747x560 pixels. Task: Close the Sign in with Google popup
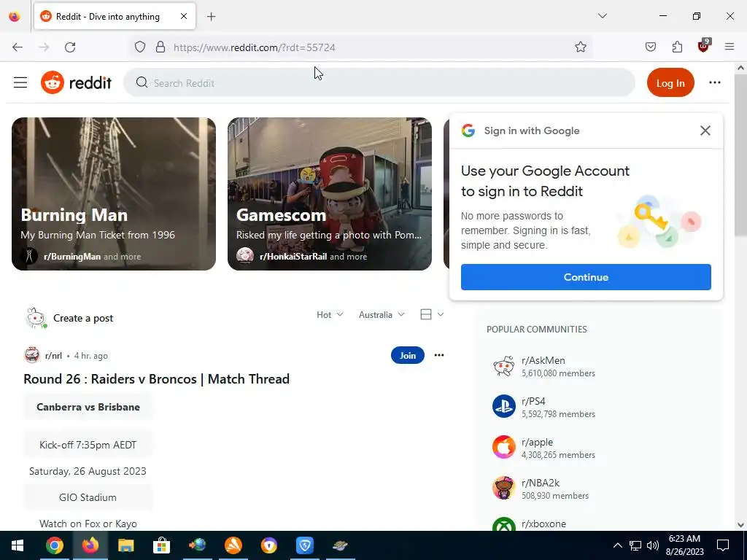click(705, 131)
